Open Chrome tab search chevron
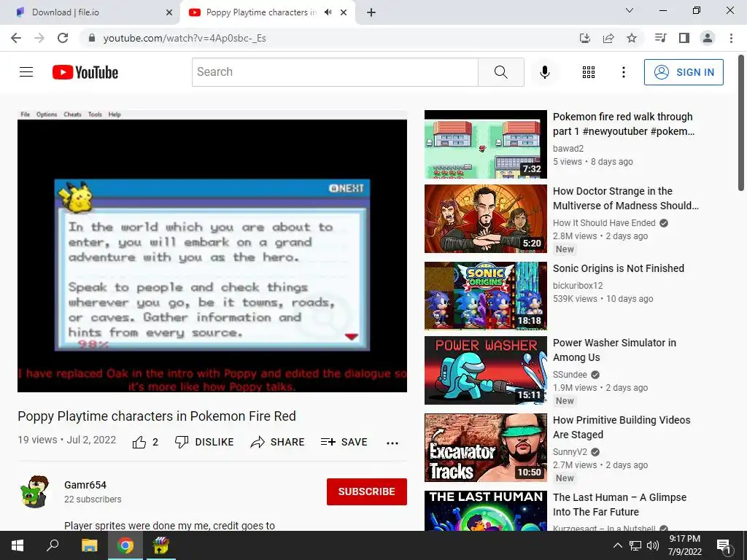 pos(630,10)
